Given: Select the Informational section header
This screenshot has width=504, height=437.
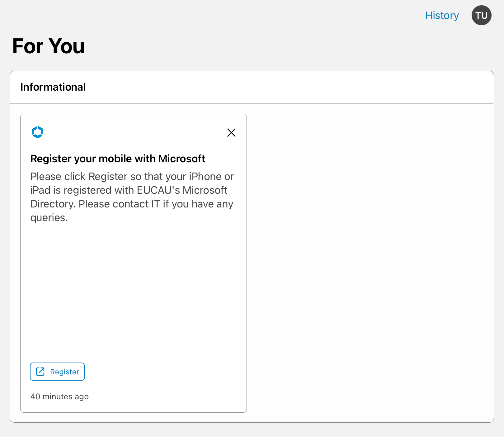Looking at the screenshot, I should pos(53,87).
